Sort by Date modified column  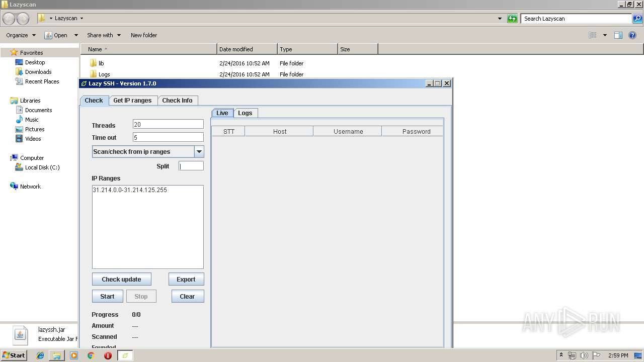tap(247, 49)
